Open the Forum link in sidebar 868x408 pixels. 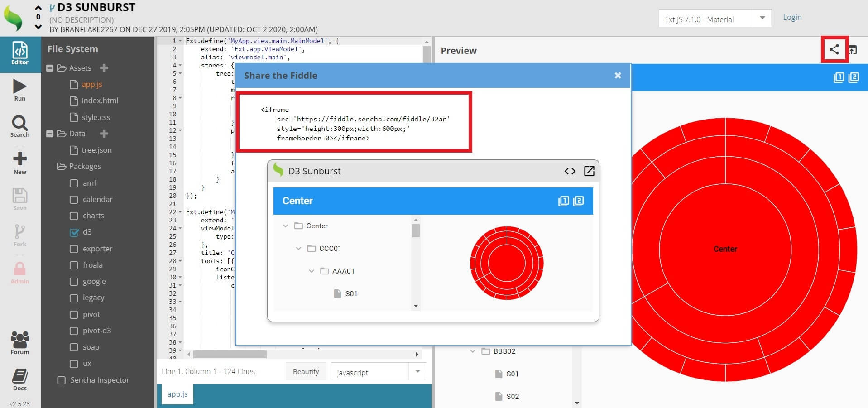(20, 343)
